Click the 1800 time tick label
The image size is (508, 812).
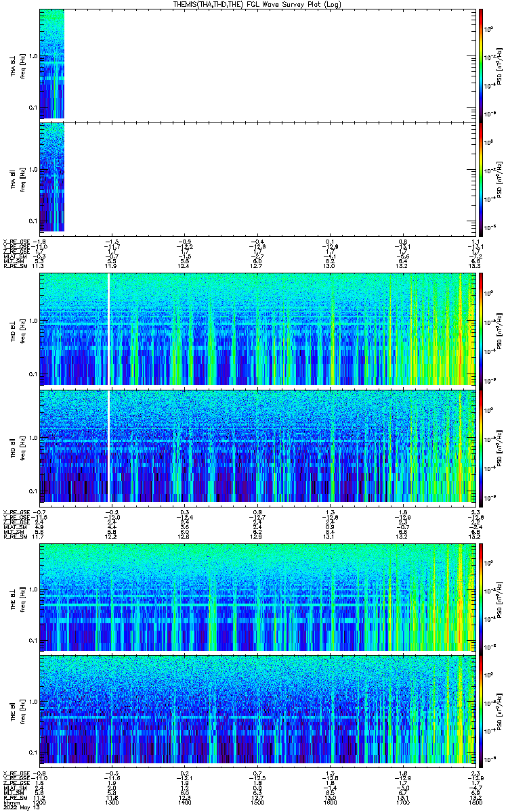[x=474, y=803]
